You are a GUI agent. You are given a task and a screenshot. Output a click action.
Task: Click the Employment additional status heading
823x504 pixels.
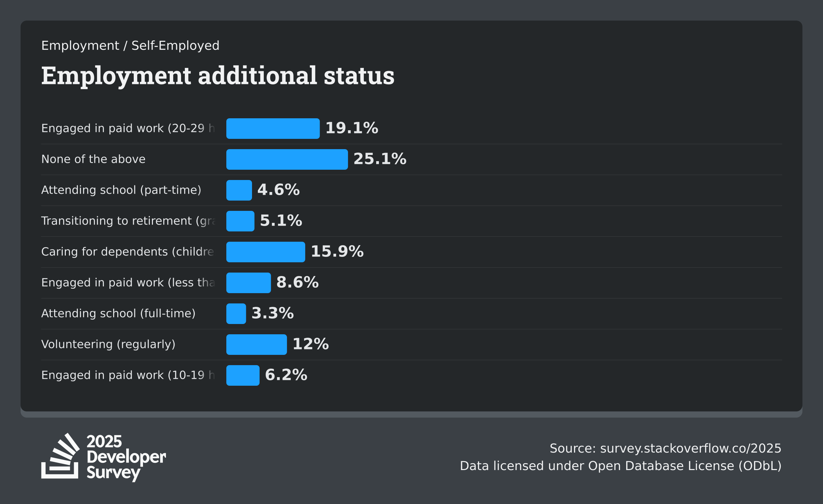click(x=218, y=76)
